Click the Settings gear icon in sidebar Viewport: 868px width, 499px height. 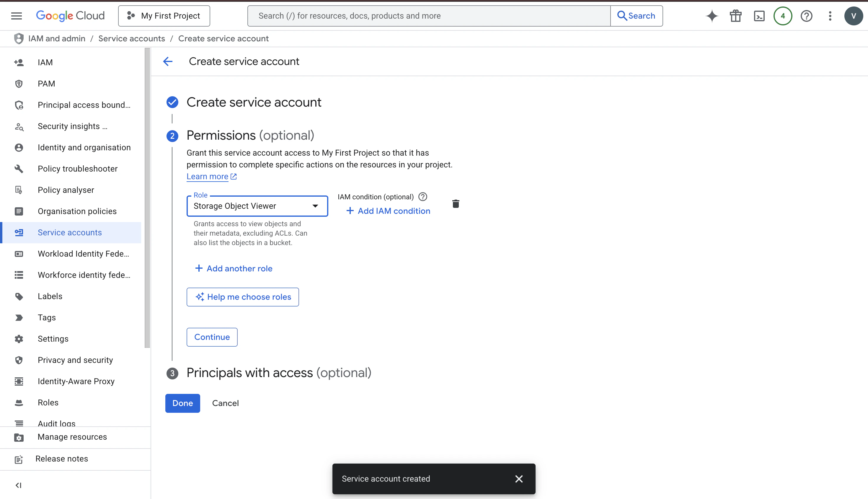tap(19, 339)
